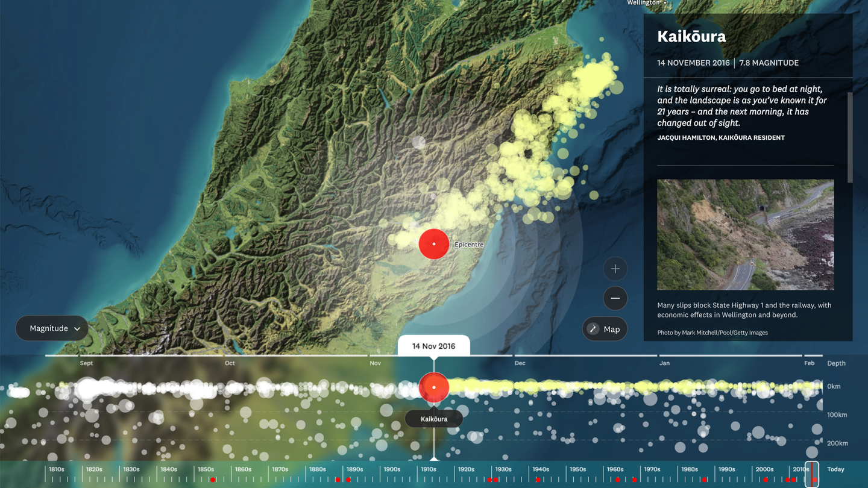The image size is (868, 488).
Task: Select the red quake marker in the 1850s
Action: tap(213, 480)
